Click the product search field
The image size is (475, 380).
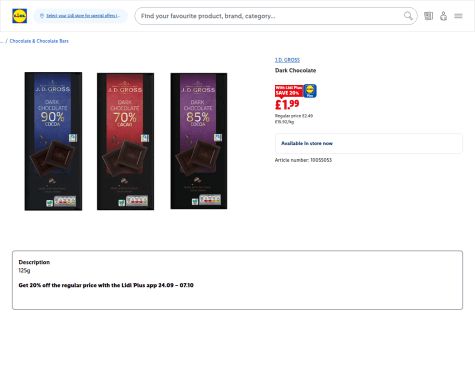click(x=276, y=16)
